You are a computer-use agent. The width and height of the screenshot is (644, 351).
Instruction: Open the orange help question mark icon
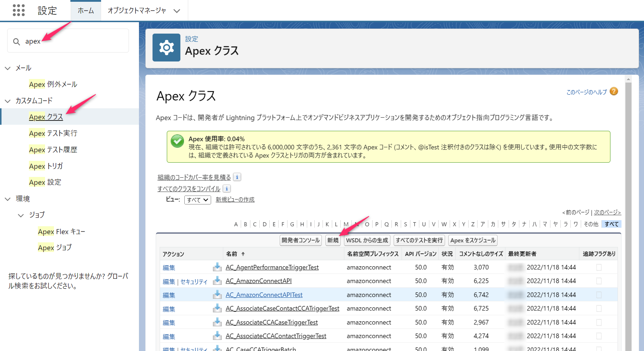click(614, 92)
